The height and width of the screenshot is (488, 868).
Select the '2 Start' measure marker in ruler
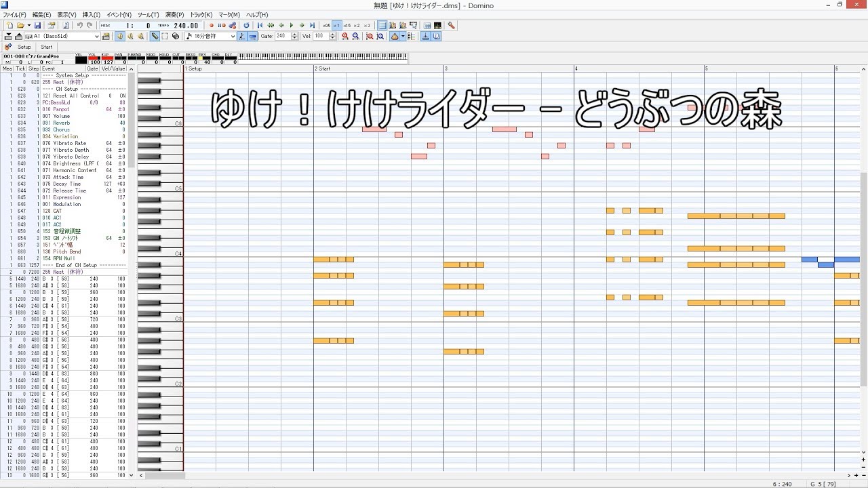pyautogui.click(x=323, y=68)
